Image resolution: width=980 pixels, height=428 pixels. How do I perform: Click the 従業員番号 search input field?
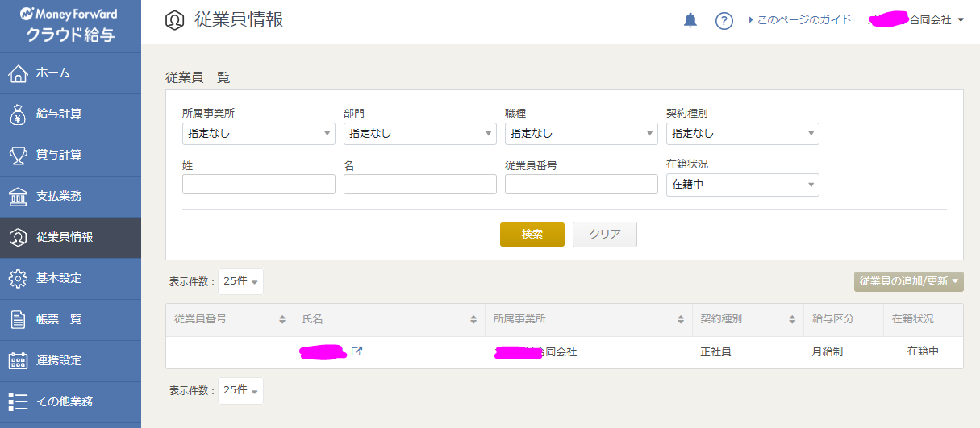click(581, 185)
